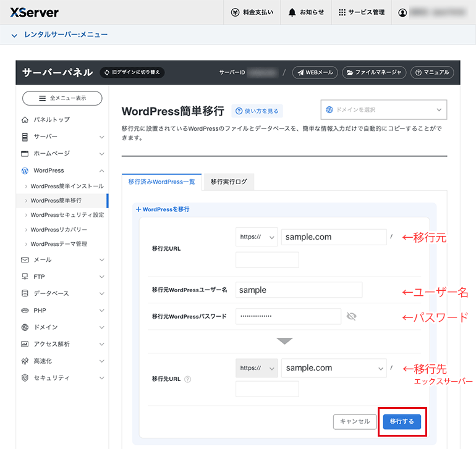Click 移行先URL subdirectory input field
Image resolution: width=476 pixels, height=449 pixels.
pos(267,389)
